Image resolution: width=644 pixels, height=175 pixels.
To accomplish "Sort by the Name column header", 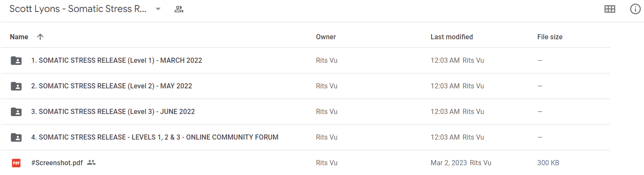I will tap(19, 37).
